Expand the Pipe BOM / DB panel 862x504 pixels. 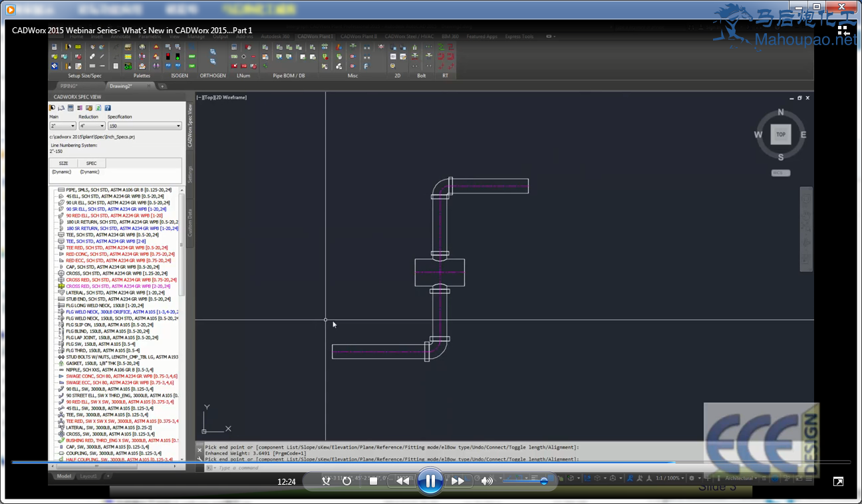[289, 76]
